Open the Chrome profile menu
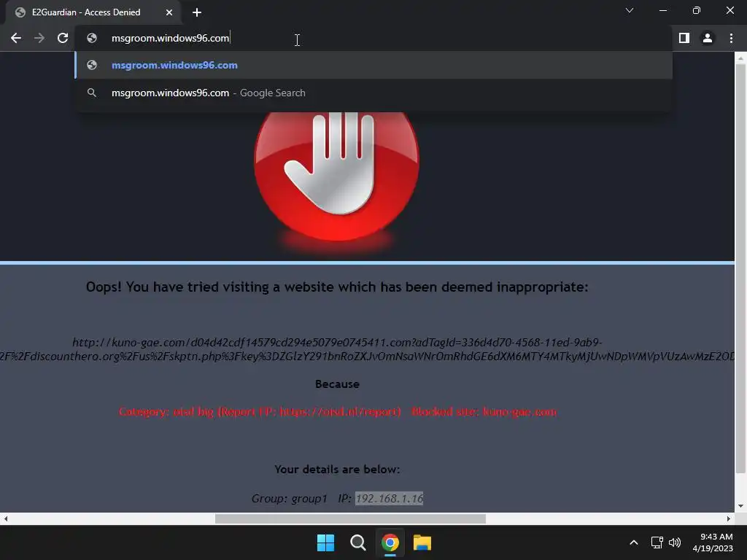Image resolution: width=747 pixels, height=560 pixels. click(x=708, y=38)
